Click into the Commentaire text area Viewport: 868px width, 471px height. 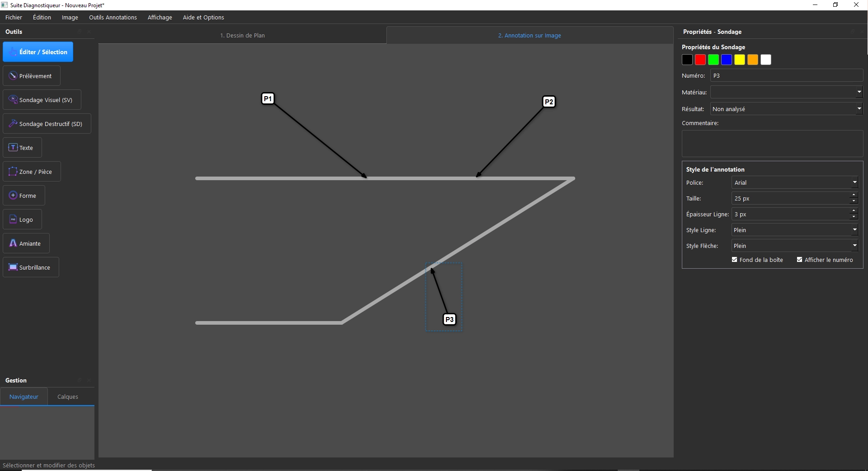click(x=772, y=144)
